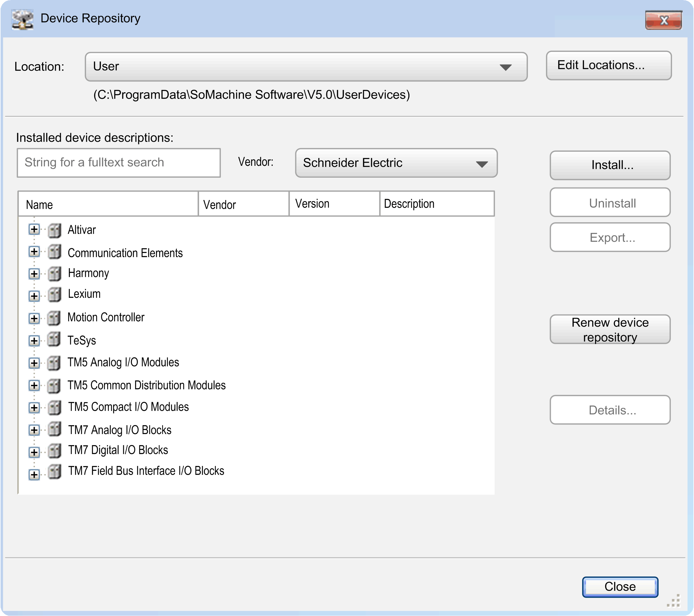Click the TM5 Analog I/O Modules icon
Viewport: 694px width, 616px height.
click(x=54, y=363)
